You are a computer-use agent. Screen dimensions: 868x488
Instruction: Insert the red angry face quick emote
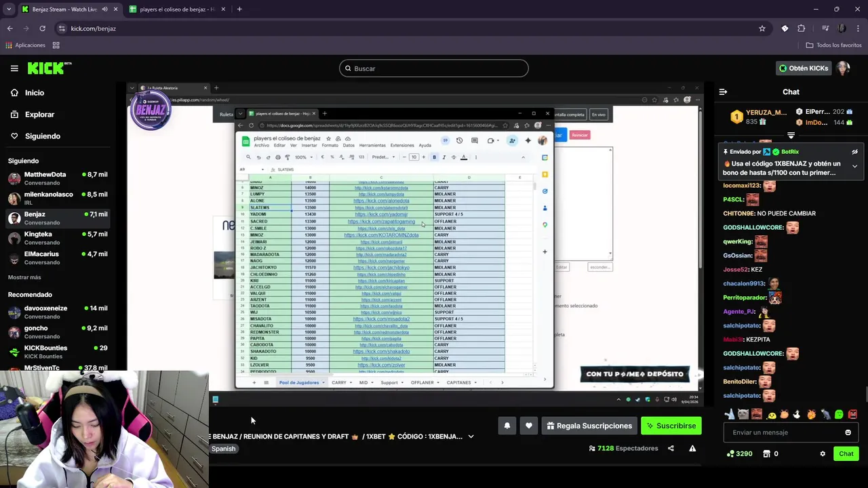click(x=852, y=414)
